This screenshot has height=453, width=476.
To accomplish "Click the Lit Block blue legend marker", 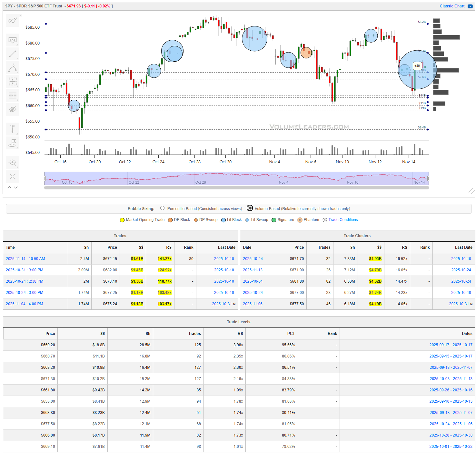I will 223,220.
